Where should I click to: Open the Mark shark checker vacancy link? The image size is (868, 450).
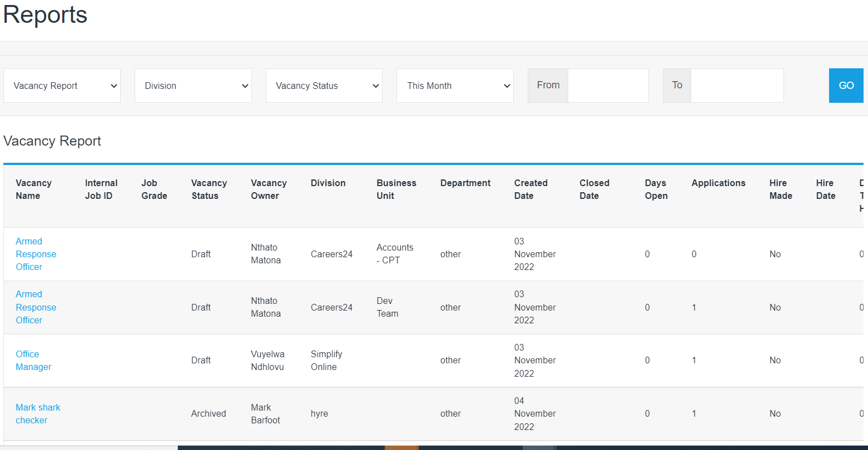coord(38,414)
